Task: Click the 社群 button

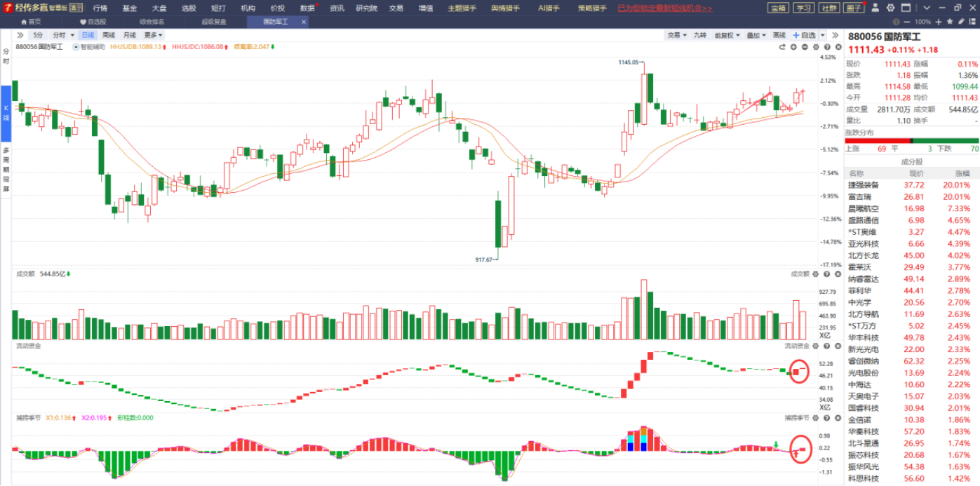Action: coord(828,8)
